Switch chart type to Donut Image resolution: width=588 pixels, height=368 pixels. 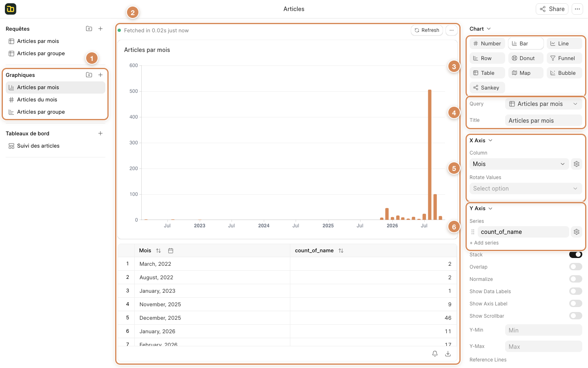tap(526, 58)
